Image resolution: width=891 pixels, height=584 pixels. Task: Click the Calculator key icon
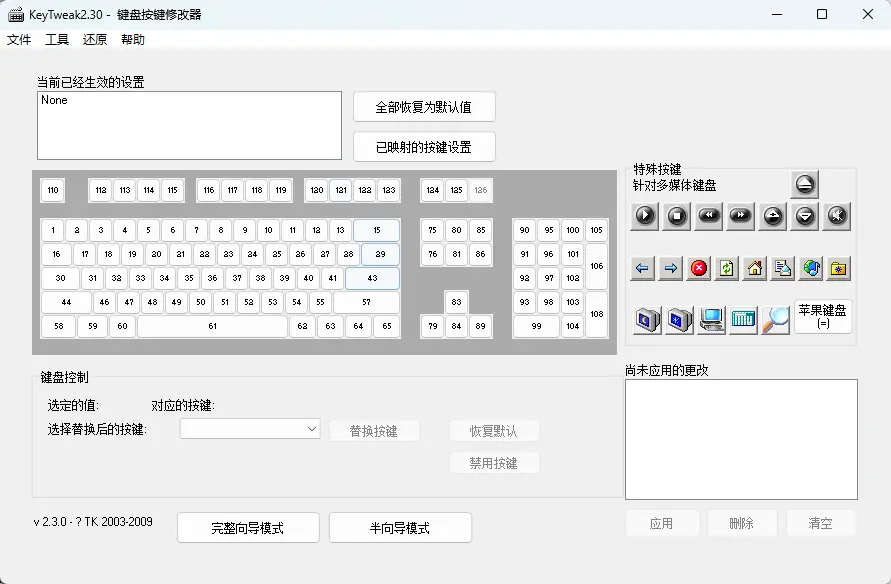pyautogui.click(x=743, y=320)
